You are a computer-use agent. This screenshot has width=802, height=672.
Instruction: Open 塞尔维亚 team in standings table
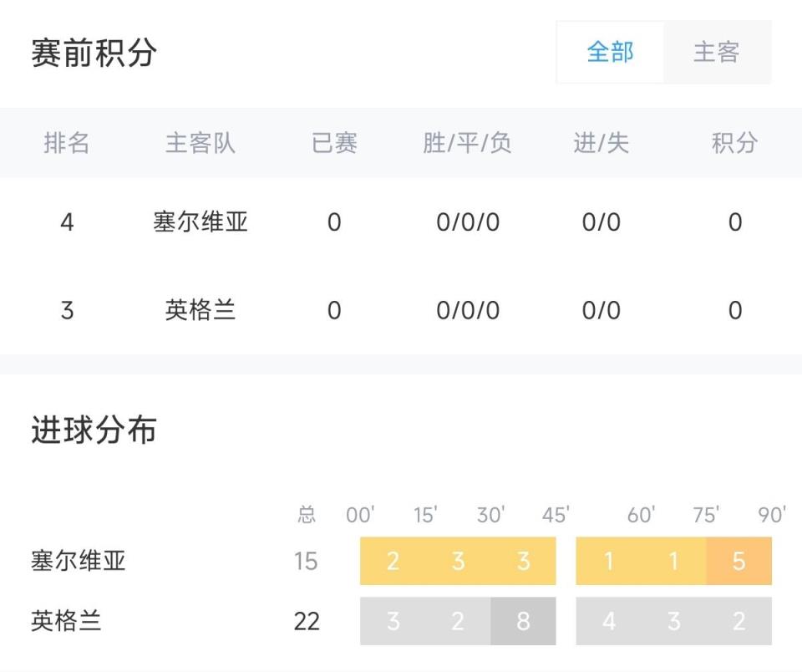pos(200,222)
